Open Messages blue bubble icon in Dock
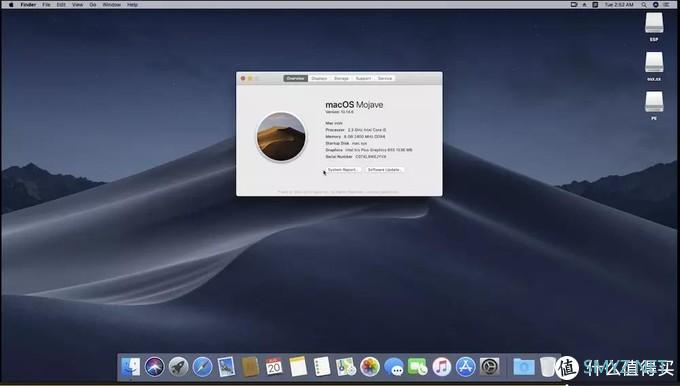This screenshot has width=680, height=386. point(394,367)
